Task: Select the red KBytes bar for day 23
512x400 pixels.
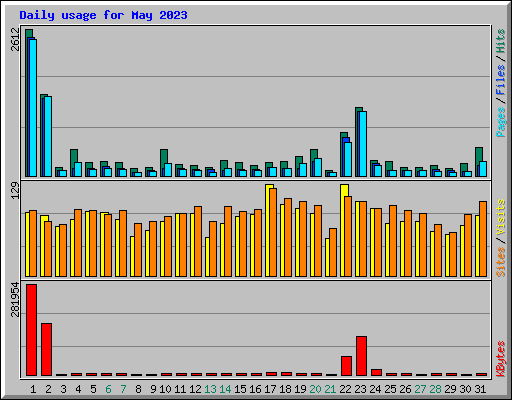Action: click(361, 356)
